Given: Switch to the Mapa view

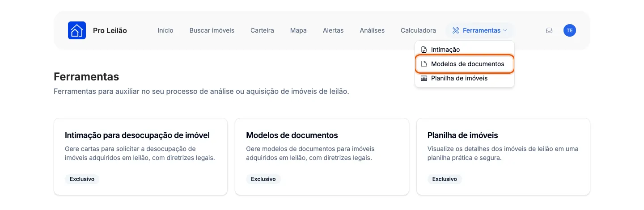Looking at the screenshot, I should (x=298, y=30).
